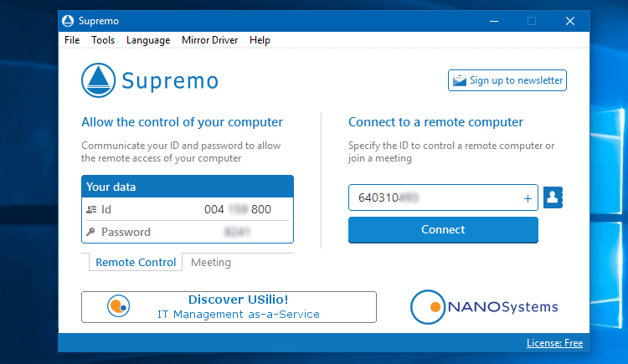Image resolution: width=628 pixels, height=364 pixels.
Task: Click the remote ID input field
Action: pyautogui.click(x=443, y=197)
